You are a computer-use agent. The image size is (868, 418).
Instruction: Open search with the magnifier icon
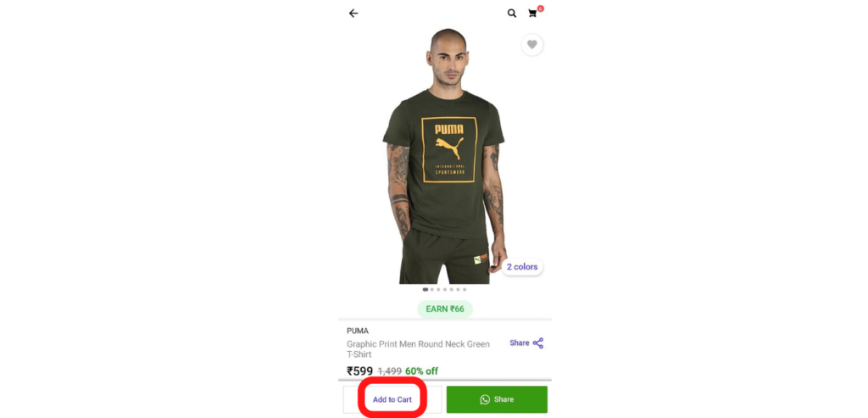(511, 14)
